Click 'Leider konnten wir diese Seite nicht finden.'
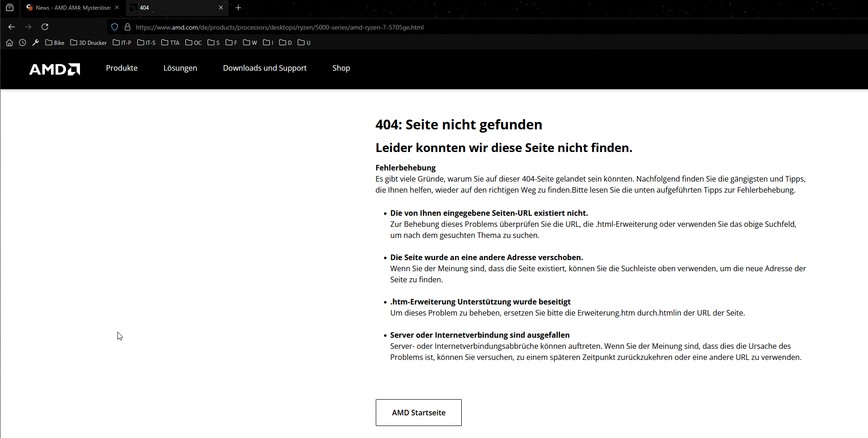868x438 pixels. tap(504, 148)
